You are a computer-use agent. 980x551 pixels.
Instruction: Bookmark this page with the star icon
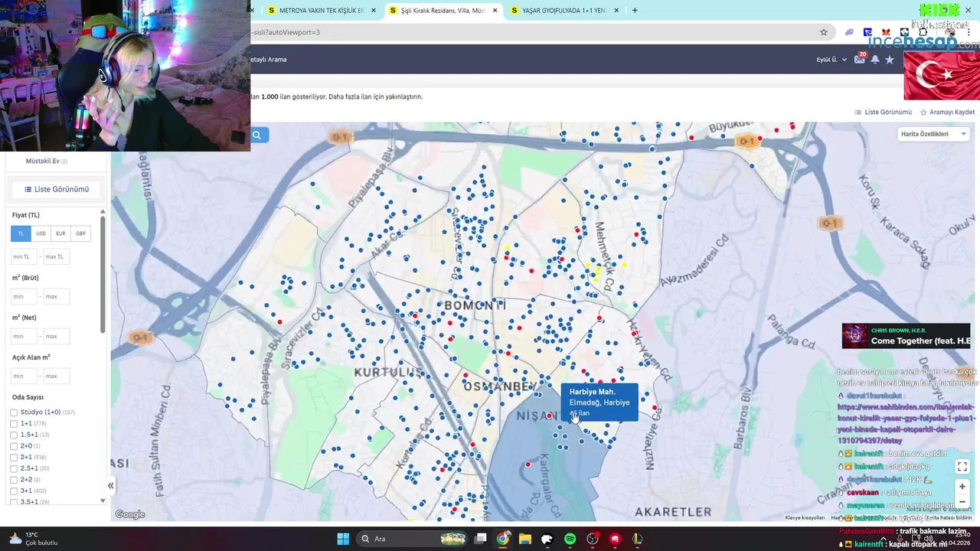tap(824, 32)
